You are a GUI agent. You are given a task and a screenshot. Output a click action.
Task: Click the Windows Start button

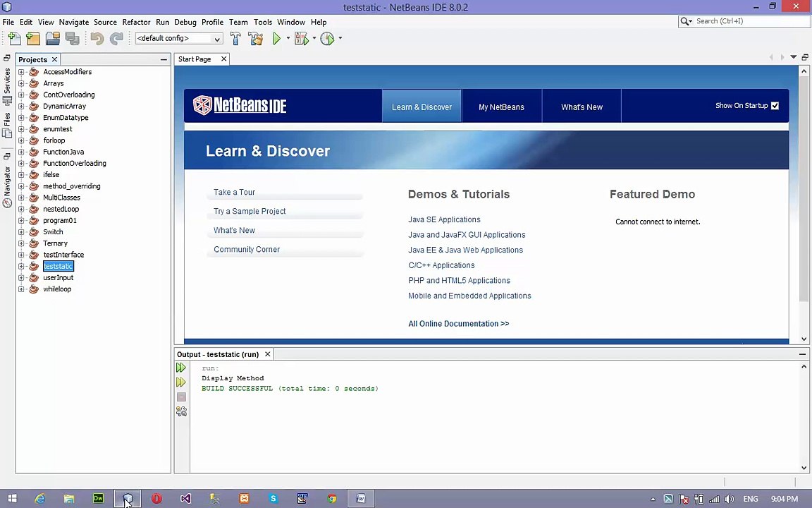13,499
